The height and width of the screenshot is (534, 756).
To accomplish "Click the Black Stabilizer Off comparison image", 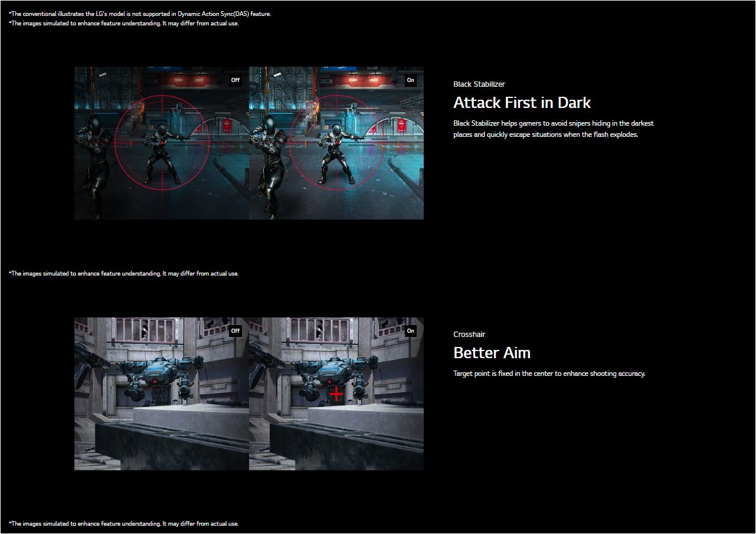I will pos(162,143).
